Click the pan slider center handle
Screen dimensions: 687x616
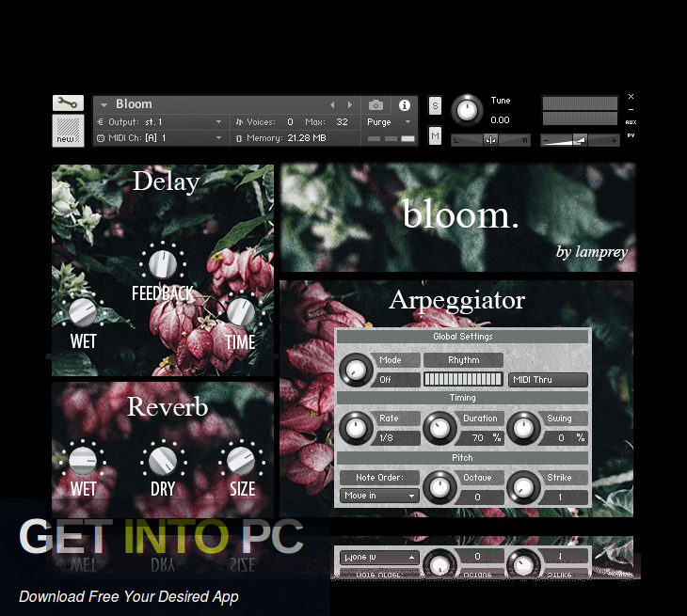490,140
